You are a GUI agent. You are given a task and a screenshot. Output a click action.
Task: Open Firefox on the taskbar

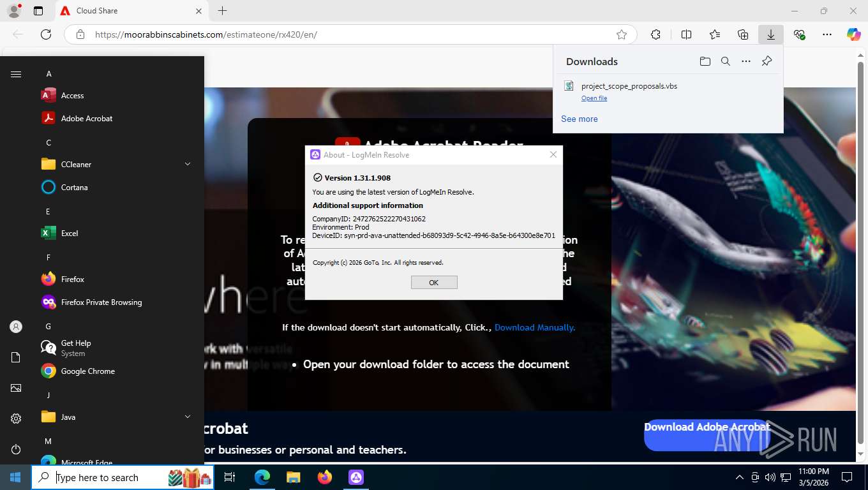coord(325,477)
